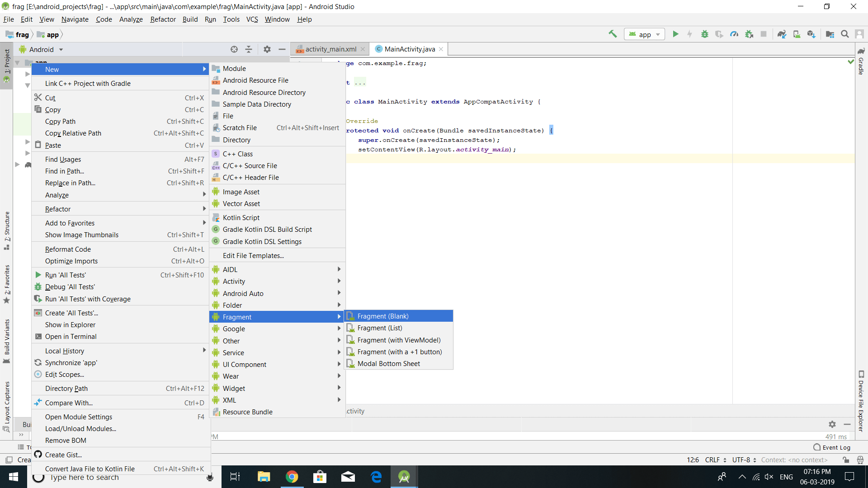Image resolution: width=868 pixels, height=488 pixels.
Task: Click Convert Java File to Kotlin File
Action: [x=121, y=469]
